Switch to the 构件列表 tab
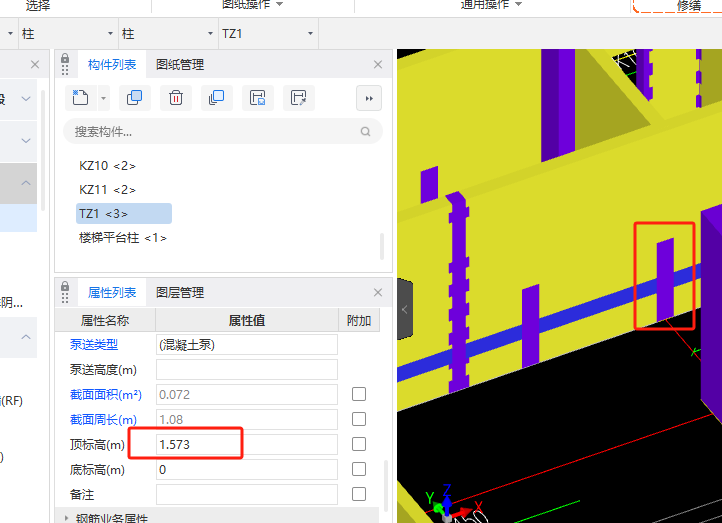The image size is (722, 523). point(112,64)
